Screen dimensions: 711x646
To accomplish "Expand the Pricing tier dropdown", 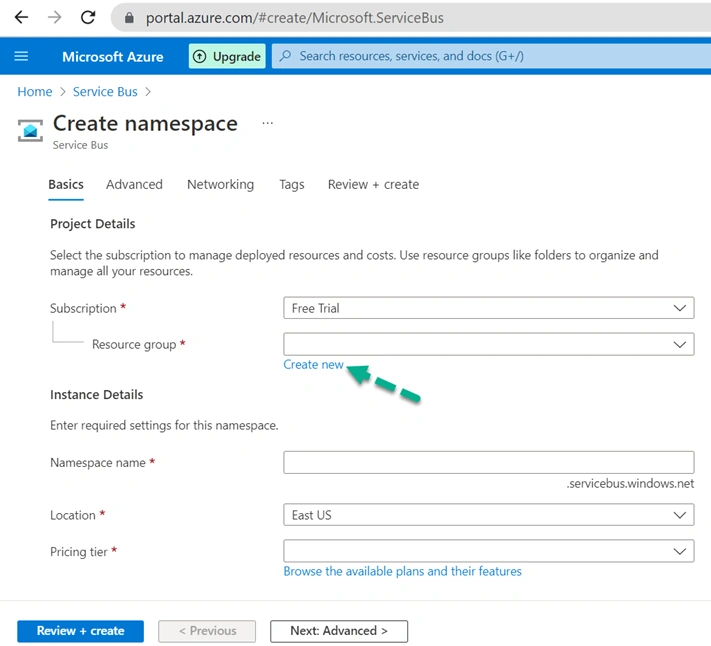I will [488, 551].
